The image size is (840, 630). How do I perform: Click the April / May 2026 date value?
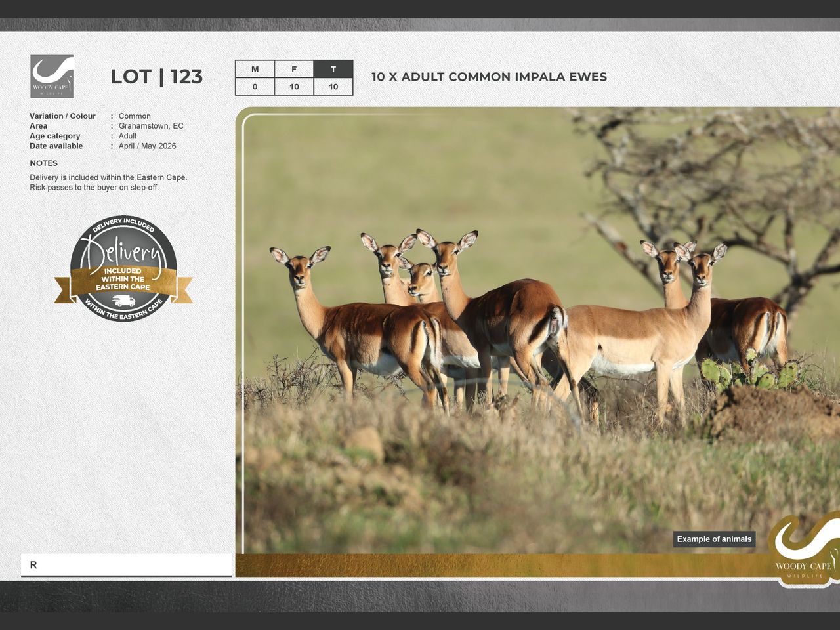click(x=147, y=146)
